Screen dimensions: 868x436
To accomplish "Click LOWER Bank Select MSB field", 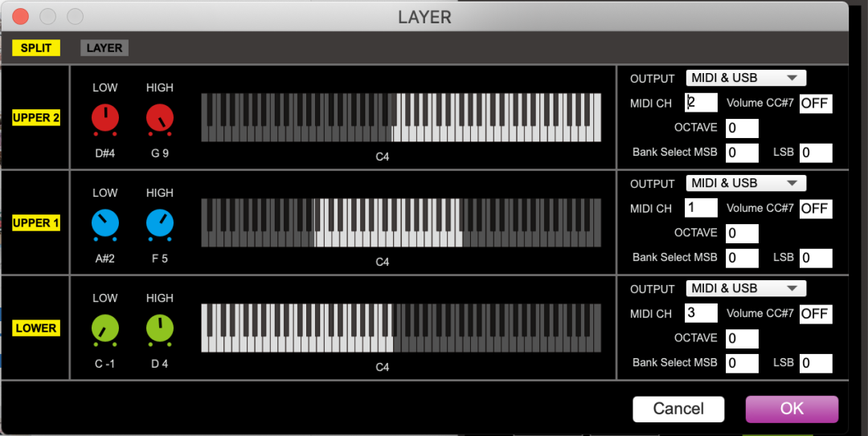I will pyautogui.click(x=742, y=363).
